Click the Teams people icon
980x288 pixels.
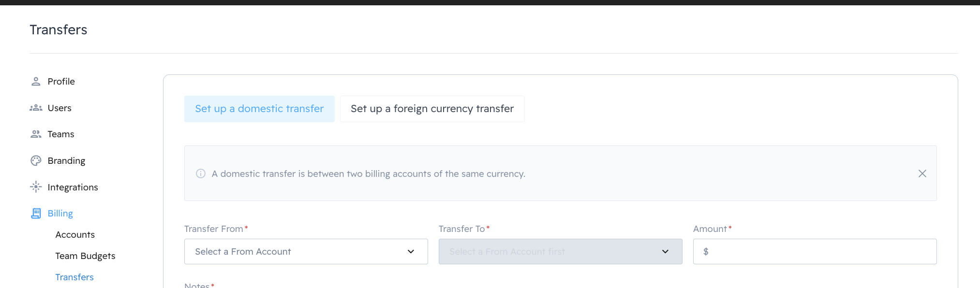[x=36, y=134]
